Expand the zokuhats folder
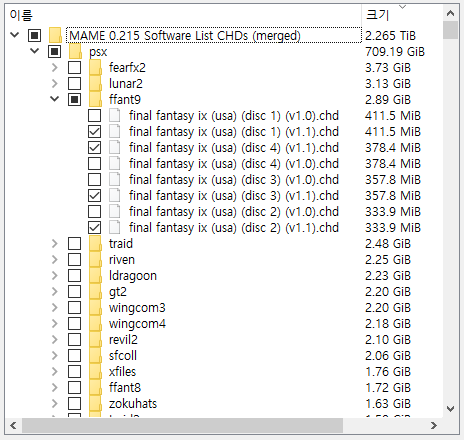The width and height of the screenshot is (464, 440). coord(55,403)
